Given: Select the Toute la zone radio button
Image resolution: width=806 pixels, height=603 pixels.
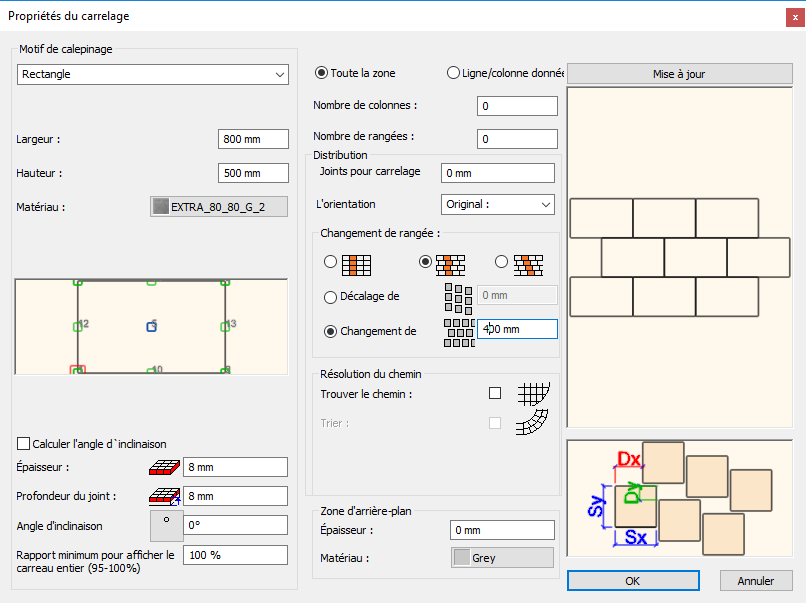Looking at the screenshot, I should click(x=321, y=73).
